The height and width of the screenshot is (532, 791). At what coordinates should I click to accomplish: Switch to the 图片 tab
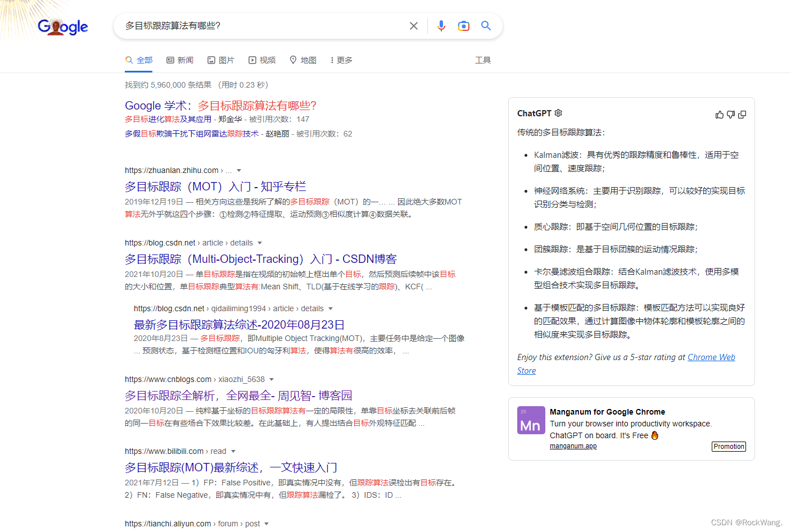point(221,60)
